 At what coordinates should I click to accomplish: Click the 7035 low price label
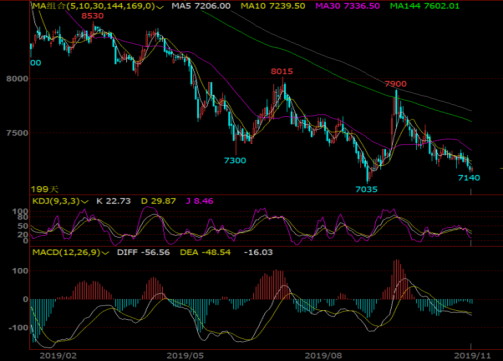pyautogui.click(x=366, y=190)
